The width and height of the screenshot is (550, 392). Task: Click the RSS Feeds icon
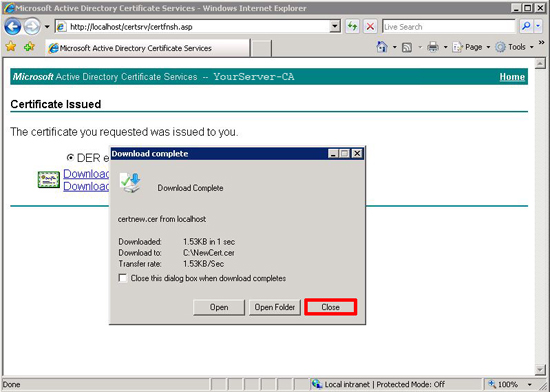407,47
